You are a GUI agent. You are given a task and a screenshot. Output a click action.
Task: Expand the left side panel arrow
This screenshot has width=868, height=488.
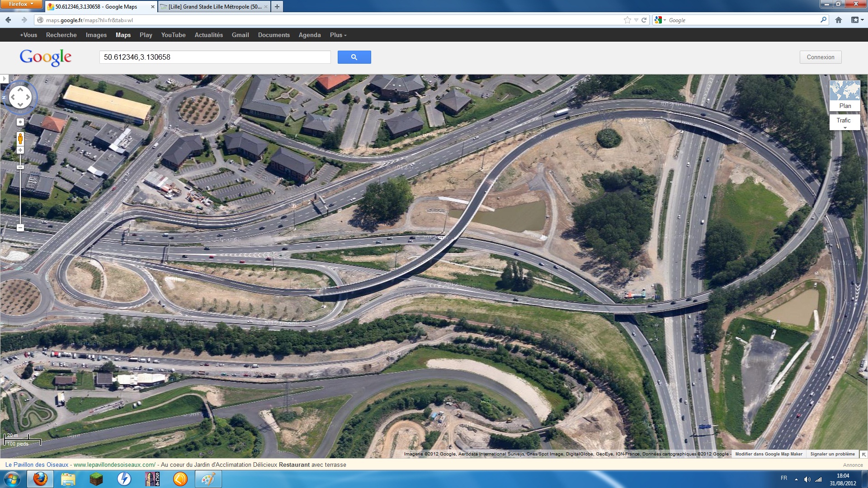pos(4,79)
